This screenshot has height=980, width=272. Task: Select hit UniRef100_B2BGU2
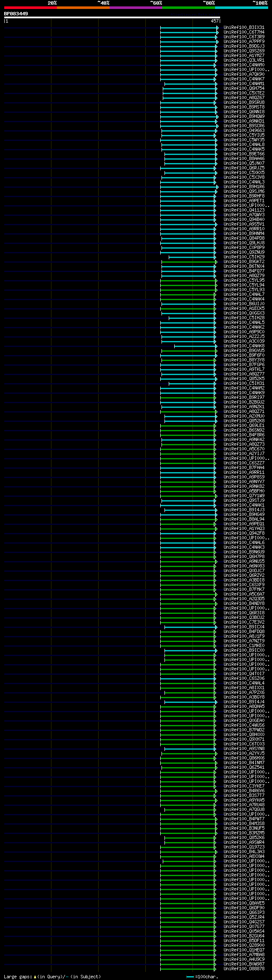244,402
